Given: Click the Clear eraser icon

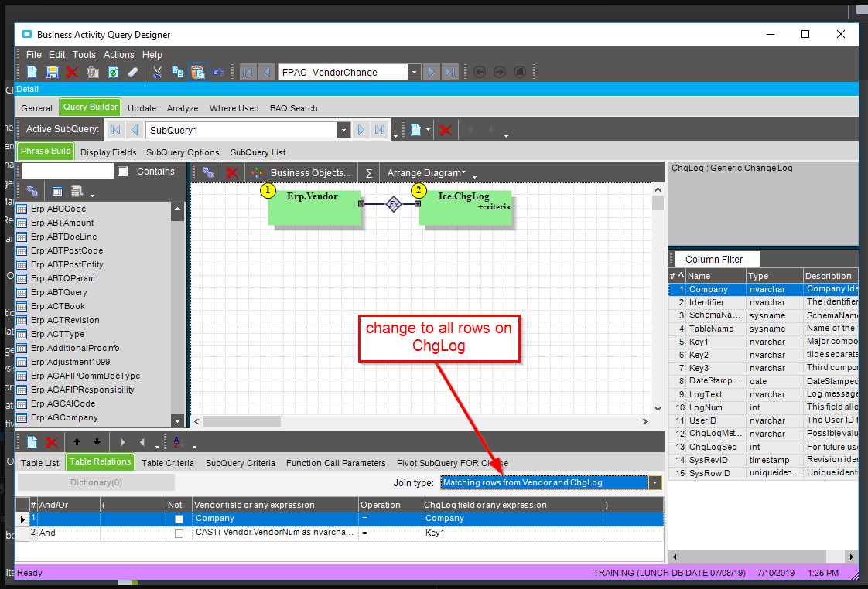Looking at the screenshot, I should [x=133, y=72].
